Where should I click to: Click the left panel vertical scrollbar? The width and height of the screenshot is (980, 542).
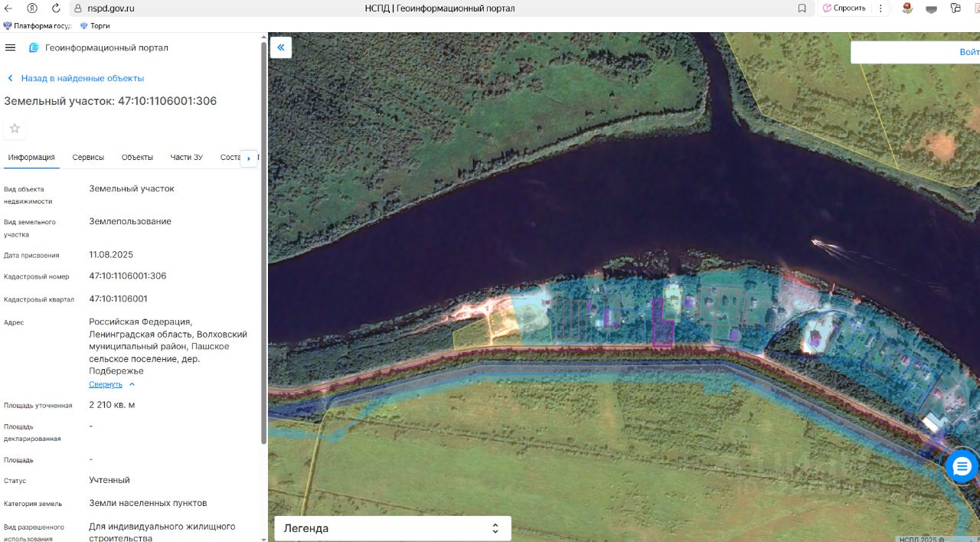click(x=264, y=242)
